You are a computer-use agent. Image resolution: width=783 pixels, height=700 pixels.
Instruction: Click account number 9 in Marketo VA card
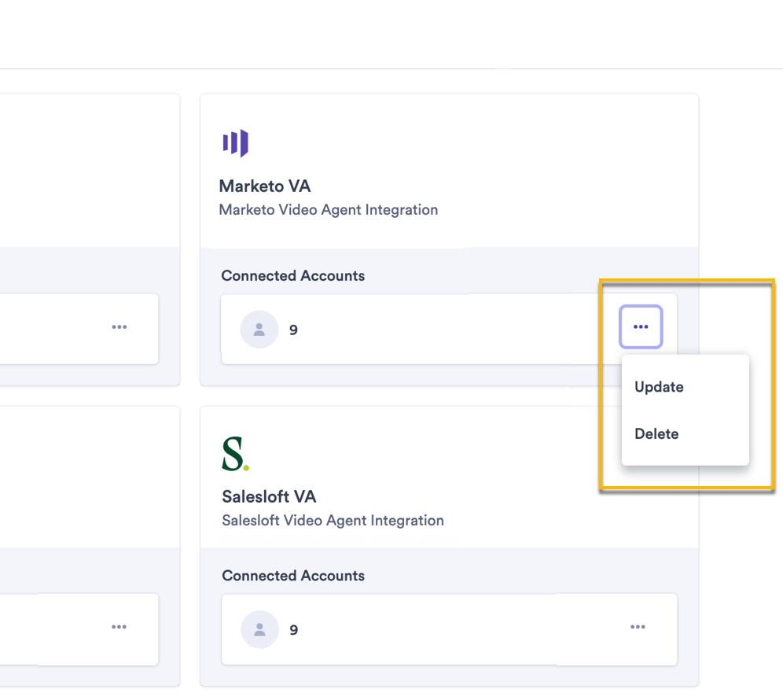(294, 330)
